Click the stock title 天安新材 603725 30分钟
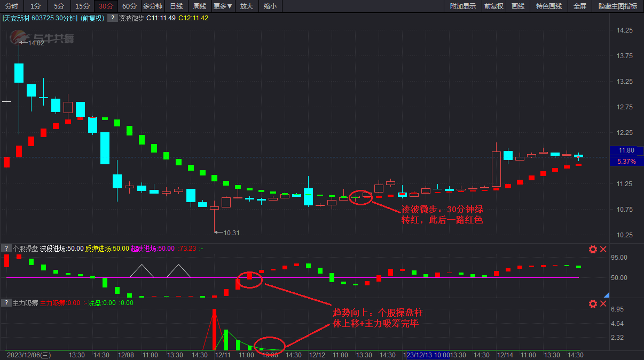This screenshot has height=360, width=644. (40, 18)
